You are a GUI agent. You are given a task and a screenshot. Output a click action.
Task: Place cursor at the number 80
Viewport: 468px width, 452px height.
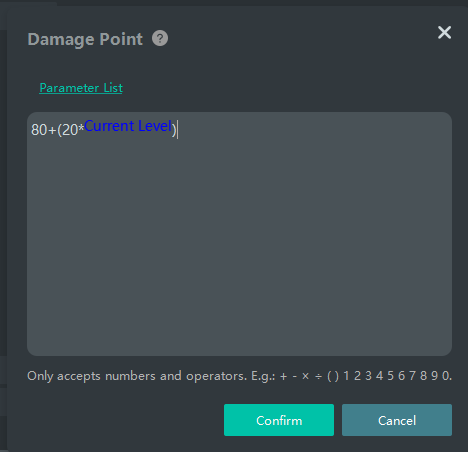point(39,130)
